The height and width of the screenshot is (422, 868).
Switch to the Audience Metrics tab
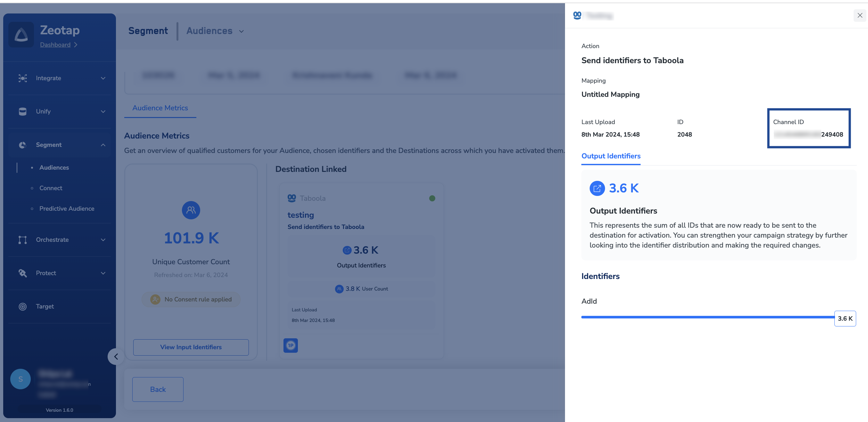(x=160, y=108)
